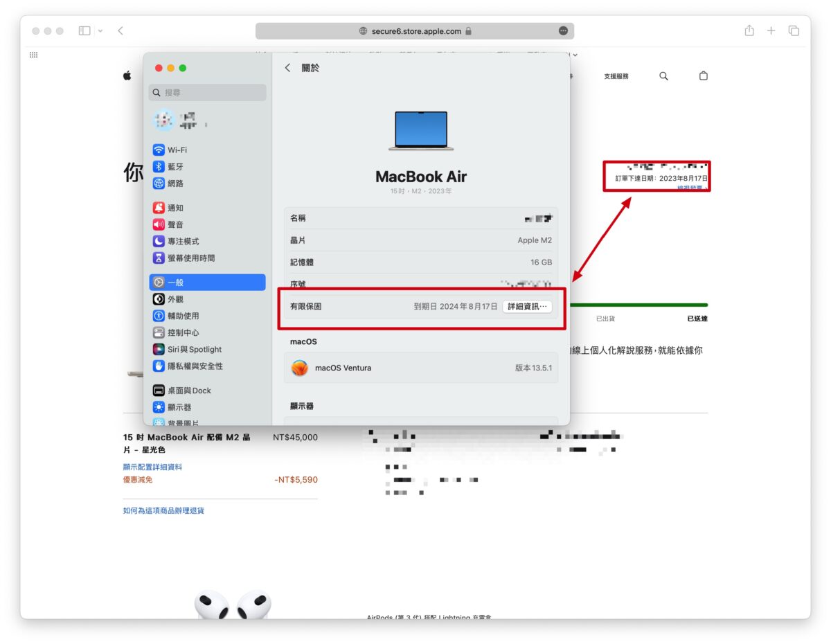Click the MacBook Air title heading
This screenshot has height=644, width=831.
point(421,176)
